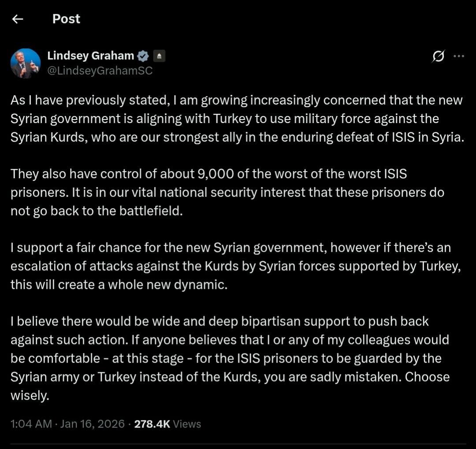This screenshot has width=476, height=449.
Task: Click the "not go back to the battlefield" line
Action: click(x=96, y=211)
